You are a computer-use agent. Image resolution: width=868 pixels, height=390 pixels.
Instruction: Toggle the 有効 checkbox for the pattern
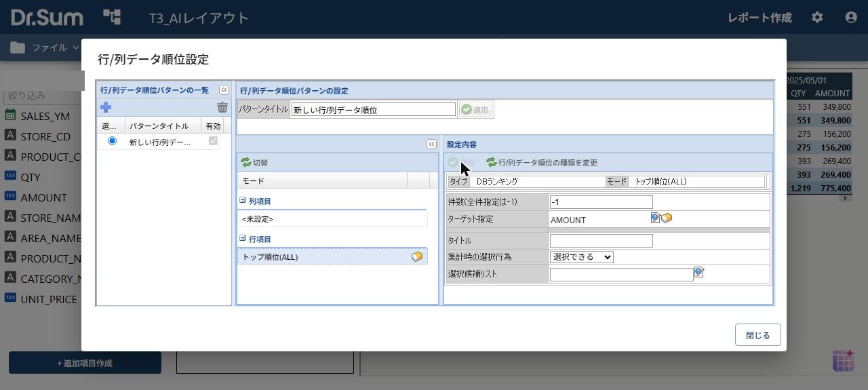pos(213,141)
